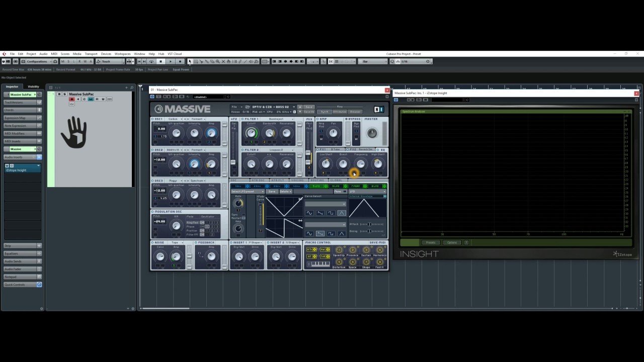Toggle the Filter 2 power button
The width and height of the screenshot is (644, 362).
pos(243,150)
